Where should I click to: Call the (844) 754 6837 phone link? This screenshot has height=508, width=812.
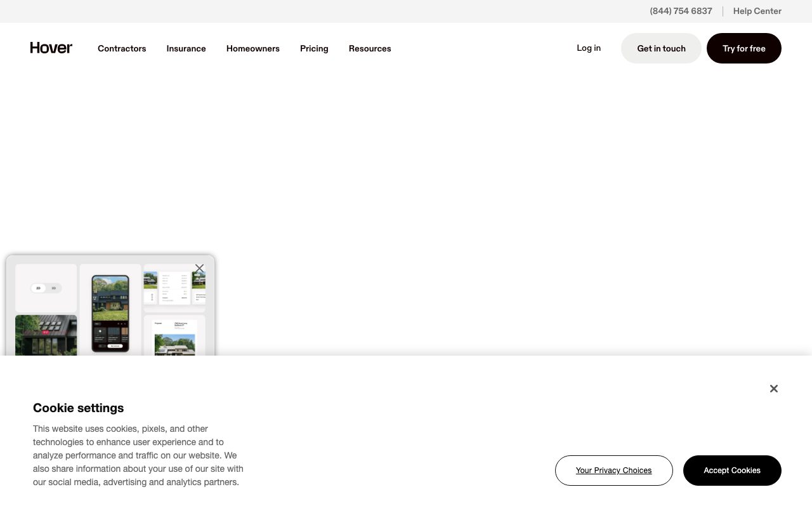(681, 11)
